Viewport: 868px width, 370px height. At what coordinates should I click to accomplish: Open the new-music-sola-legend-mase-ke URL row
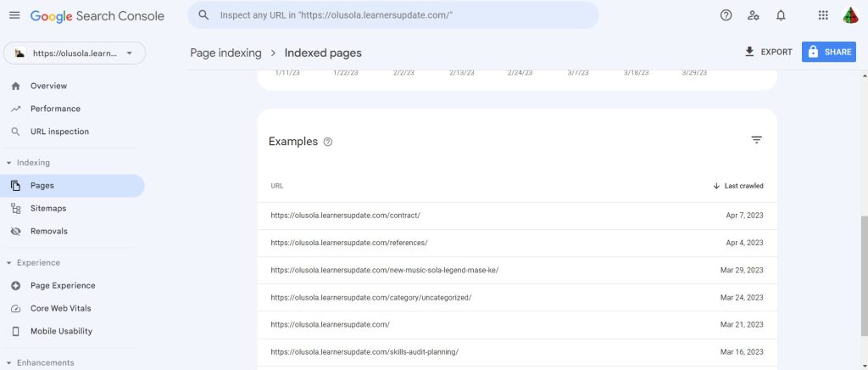tap(517, 271)
